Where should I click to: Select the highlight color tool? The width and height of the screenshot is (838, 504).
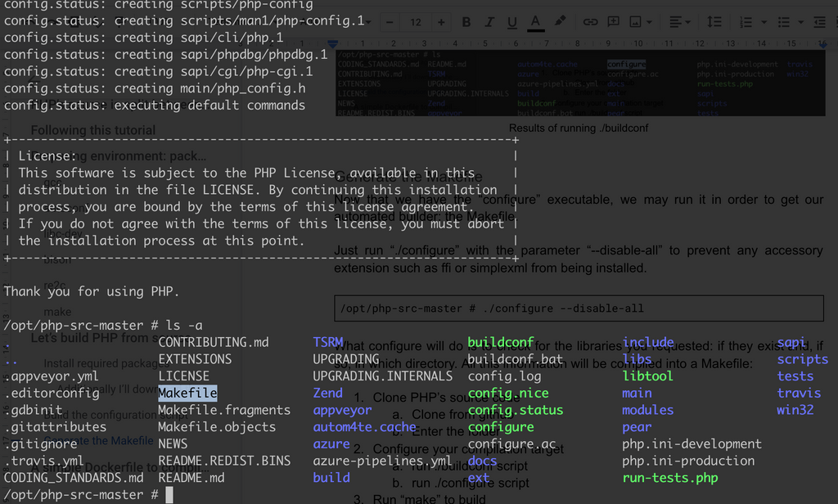pyautogui.click(x=560, y=23)
